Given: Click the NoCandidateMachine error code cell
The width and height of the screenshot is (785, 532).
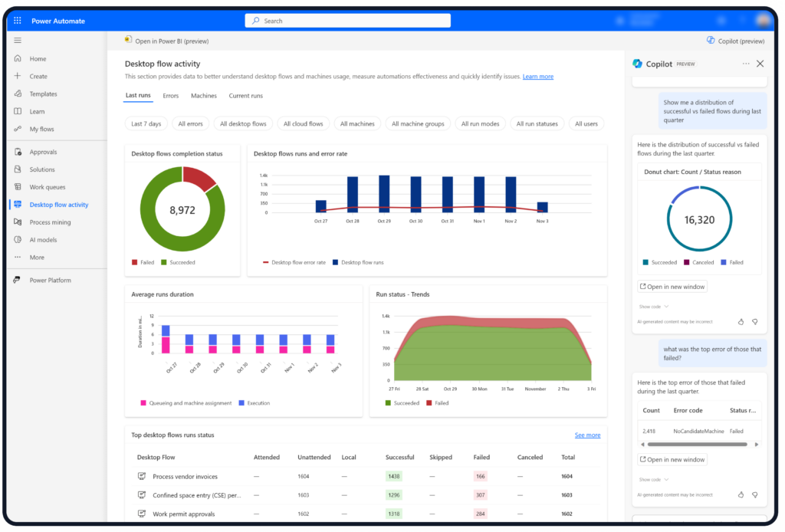Looking at the screenshot, I should (x=698, y=431).
